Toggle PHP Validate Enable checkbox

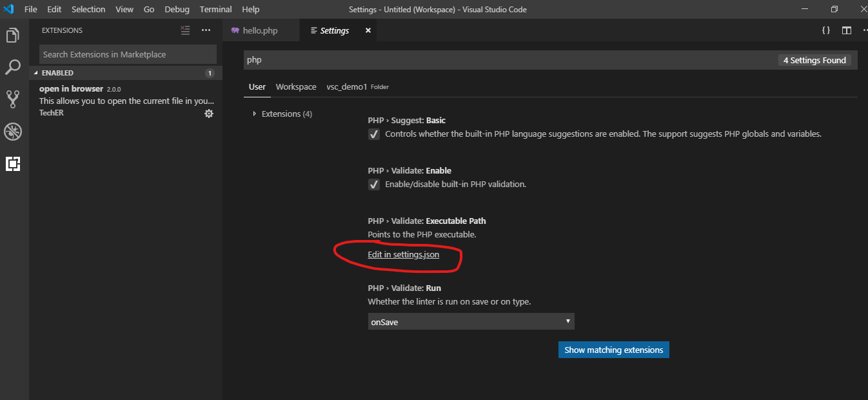(374, 185)
